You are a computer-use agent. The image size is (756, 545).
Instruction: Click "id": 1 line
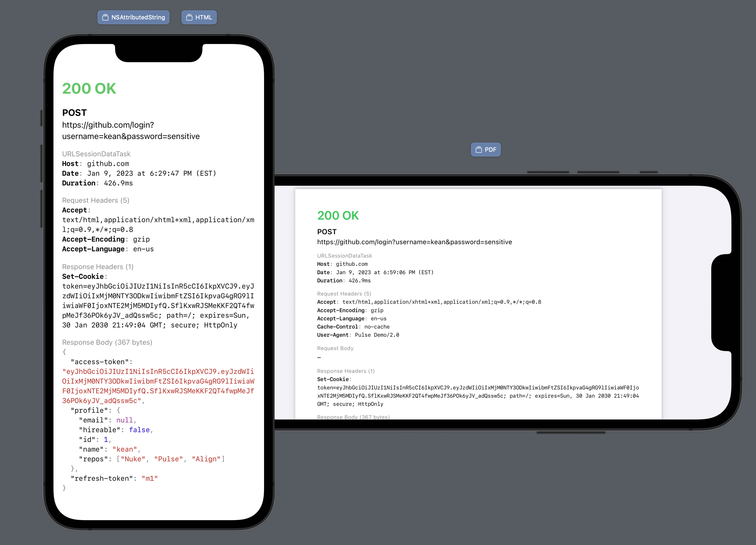tap(95, 439)
